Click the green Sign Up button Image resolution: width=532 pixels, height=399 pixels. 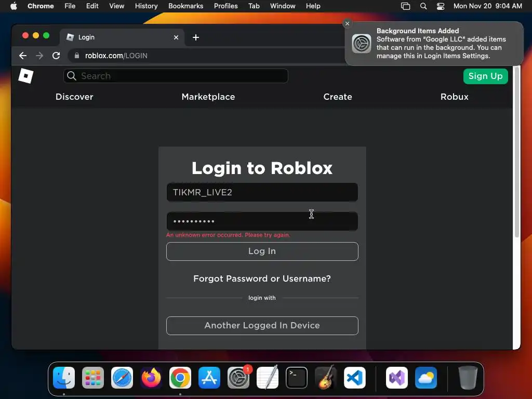click(486, 76)
